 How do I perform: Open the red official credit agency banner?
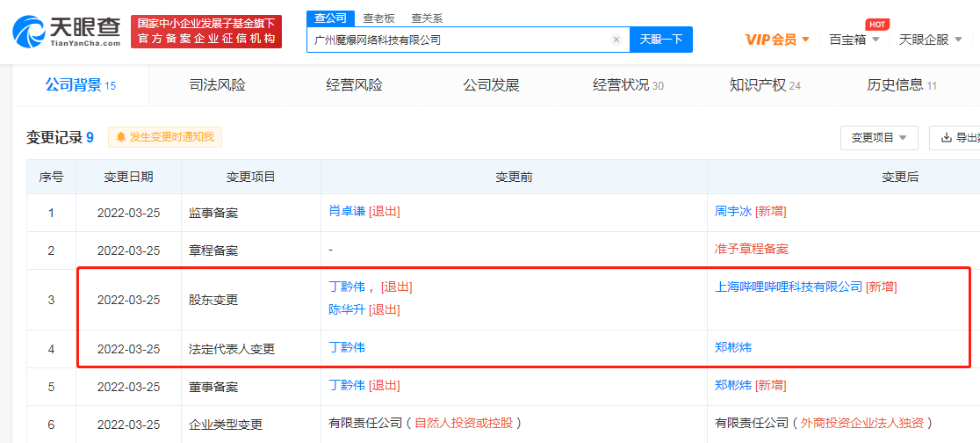206,32
